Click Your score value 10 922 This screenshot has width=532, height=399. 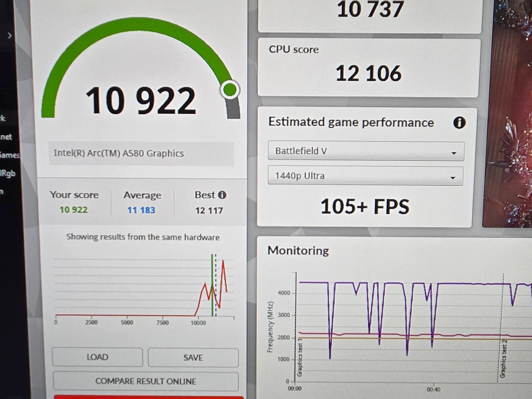click(x=74, y=210)
